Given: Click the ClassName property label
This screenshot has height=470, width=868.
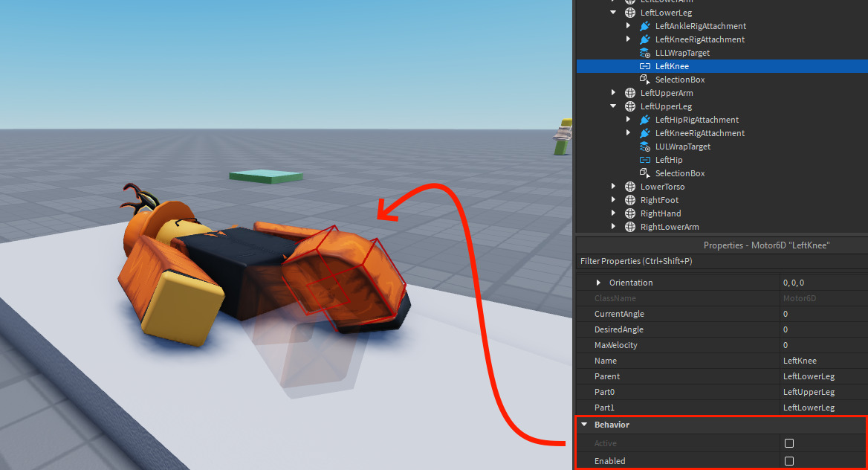Looking at the screenshot, I should click(615, 298).
